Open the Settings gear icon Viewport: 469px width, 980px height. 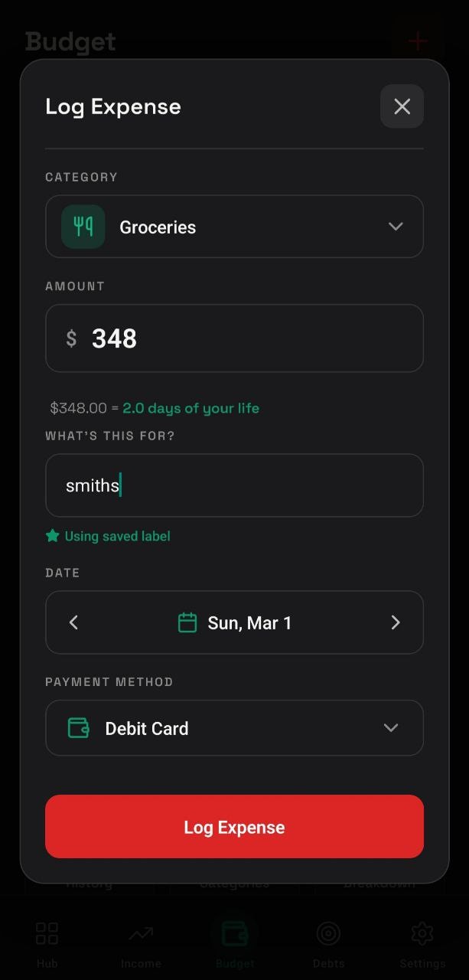(422, 933)
